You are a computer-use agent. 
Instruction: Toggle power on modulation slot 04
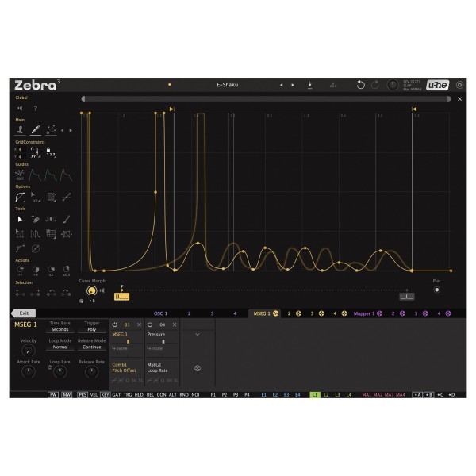point(150,324)
